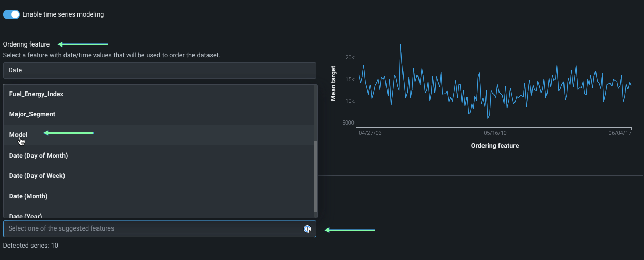Select the Date (Month) feature option
Image resolution: width=644 pixels, height=260 pixels.
(x=28, y=196)
